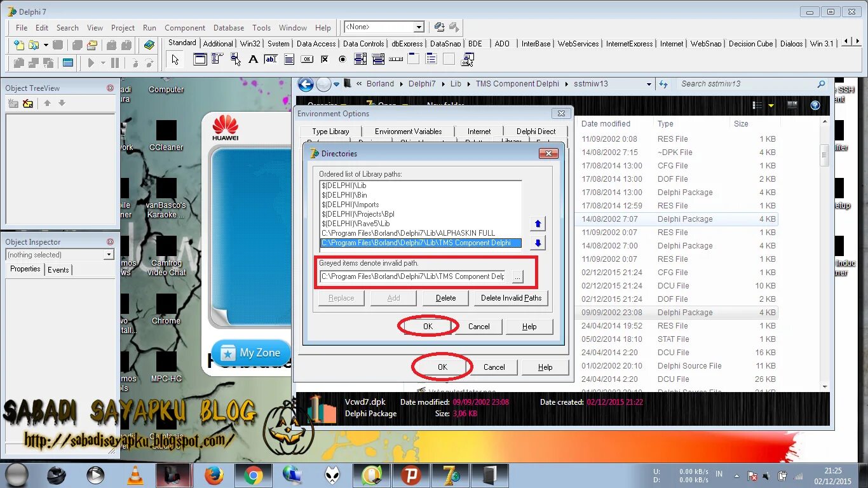Viewport: 868px width, 488px height.
Task: Select the ComboBox component icon
Action: coord(378,59)
